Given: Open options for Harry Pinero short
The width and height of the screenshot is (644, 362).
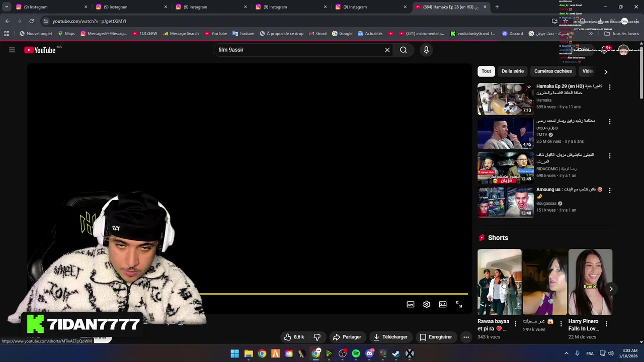Looking at the screenshot, I should [606, 324].
